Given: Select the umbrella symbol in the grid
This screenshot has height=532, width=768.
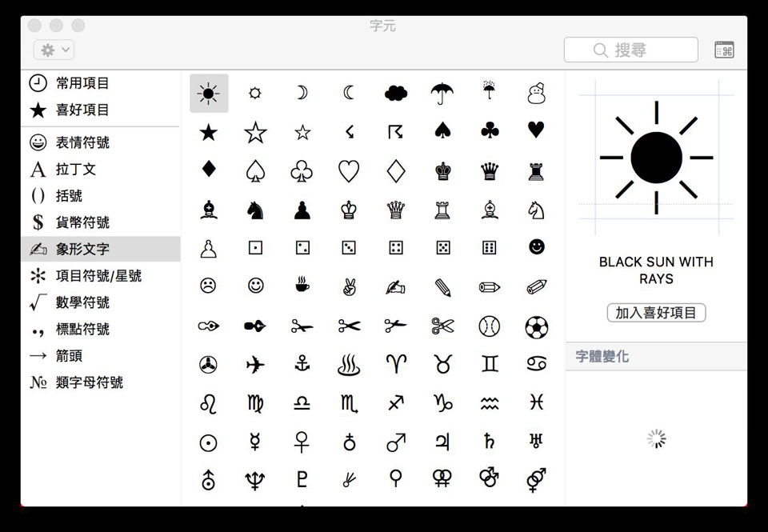Looking at the screenshot, I should pyautogui.click(x=442, y=94).
